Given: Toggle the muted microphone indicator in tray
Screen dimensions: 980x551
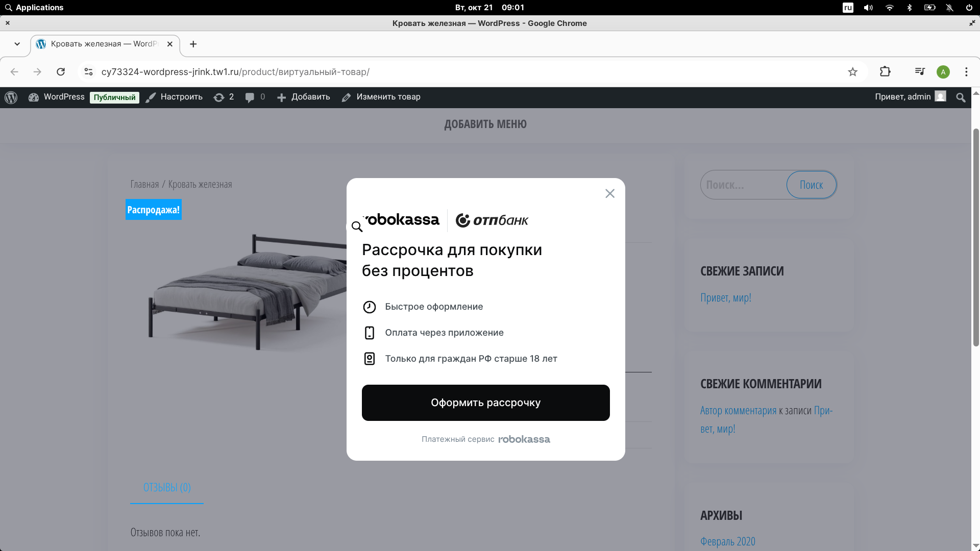Looking at the screenshot, I should [x=949, y=7].
